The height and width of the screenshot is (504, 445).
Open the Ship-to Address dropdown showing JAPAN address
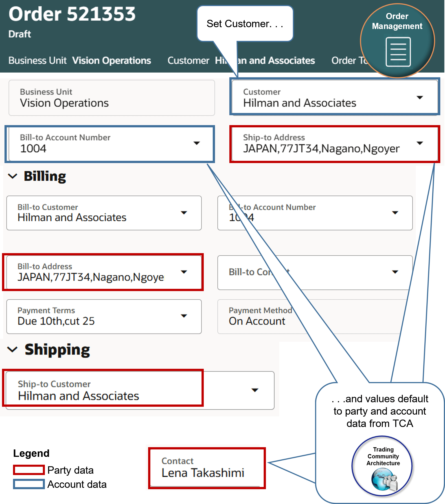pos(420,143)
